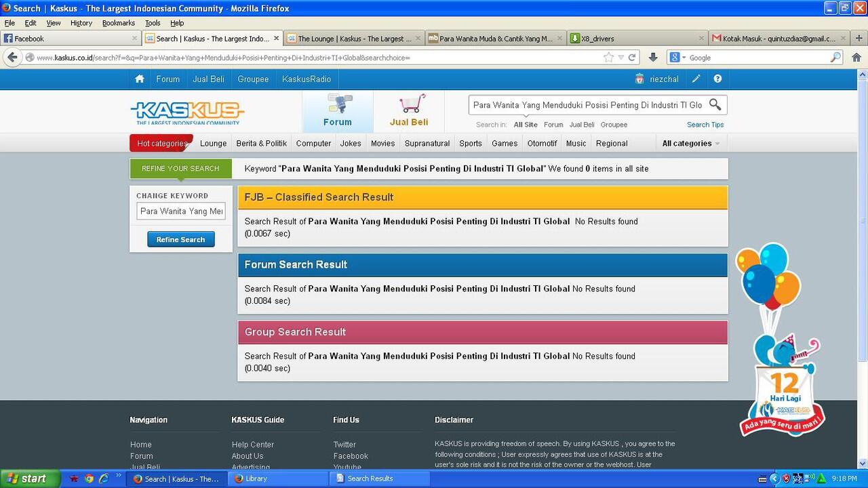
Task: Switch to the Facebook tab
Action: coord(70,39)
